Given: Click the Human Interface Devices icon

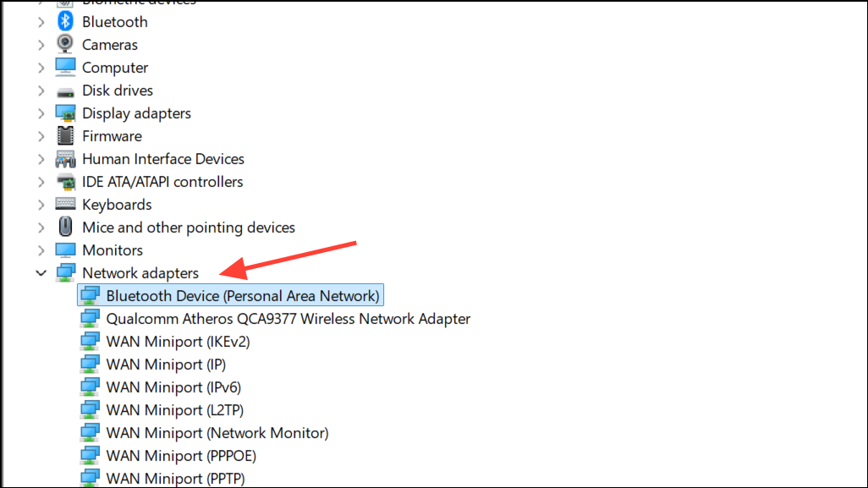Looking at the screenshot, I should tap(65, 159).
